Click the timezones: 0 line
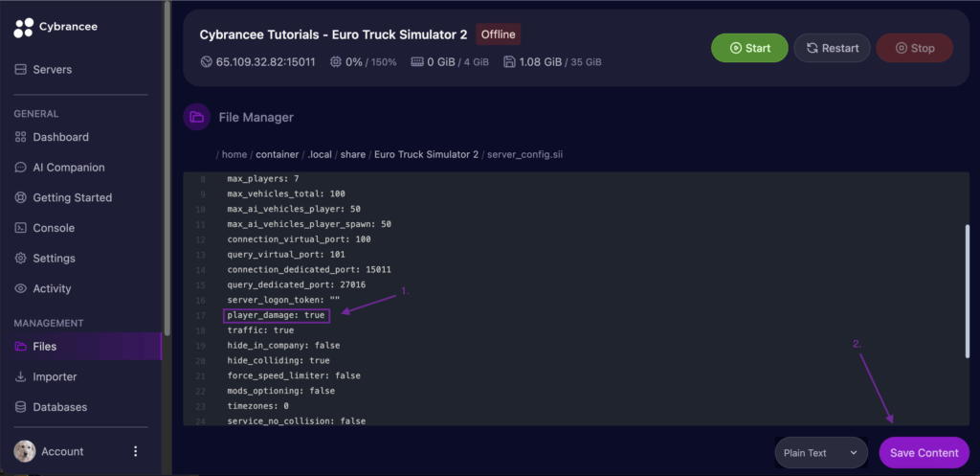The width and height of the screenshot is (980, 476). click(x=258, y=406)
